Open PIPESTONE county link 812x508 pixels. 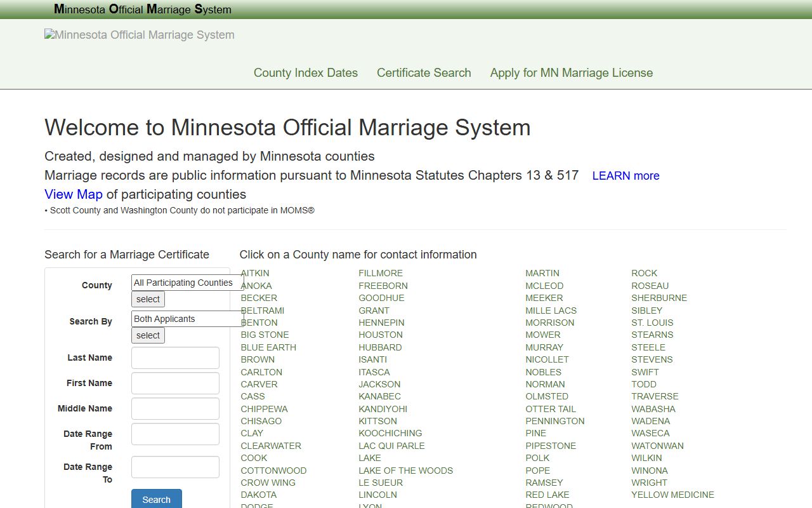551,446
